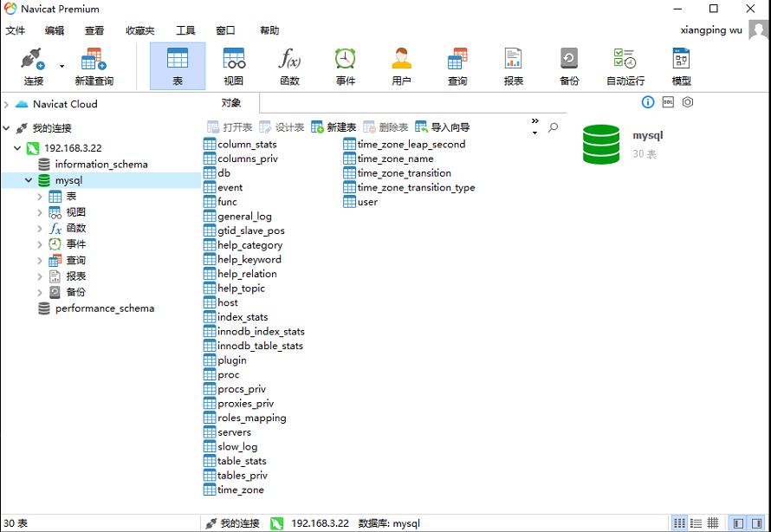This screenshot has height=532, width=771.
Task: Expand the 视图 tree node
Action: click(x=40, y=212)
